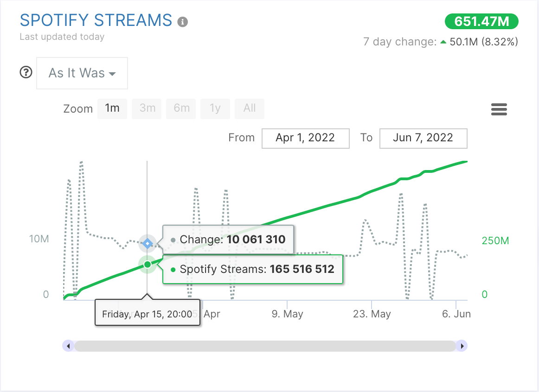The height and width of the screenshot is (392, 539).
Task: Click the From date field Apr 1, 2022
Action: pos(305,138)
